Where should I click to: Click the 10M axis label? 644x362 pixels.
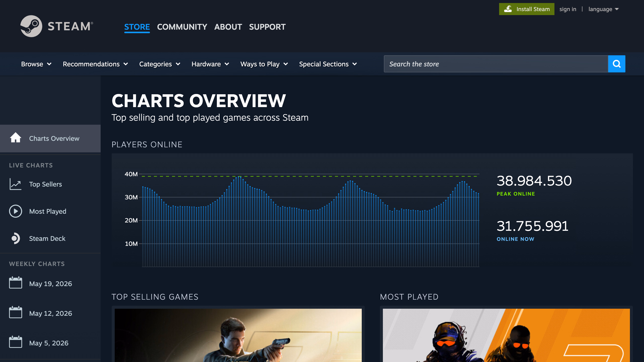pos(131,244)
